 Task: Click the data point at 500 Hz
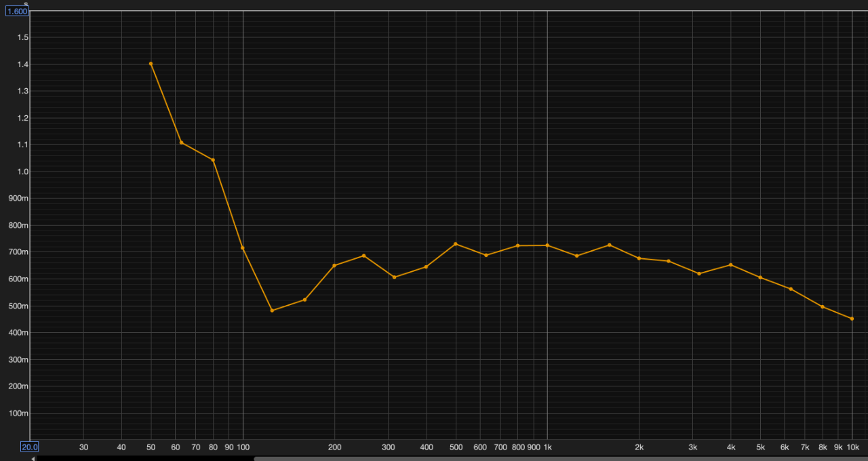pyautogui.click(x=456, y=244)
